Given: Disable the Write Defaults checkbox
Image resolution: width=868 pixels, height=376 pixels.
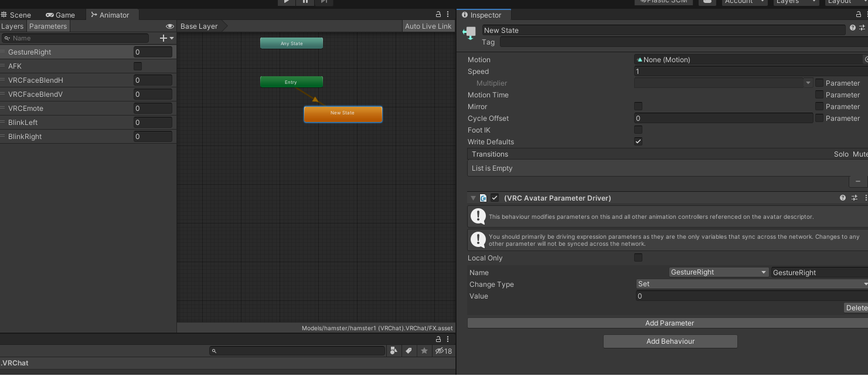Looking at the screenshot, I should pyautogui.click(x=638, y=141).
